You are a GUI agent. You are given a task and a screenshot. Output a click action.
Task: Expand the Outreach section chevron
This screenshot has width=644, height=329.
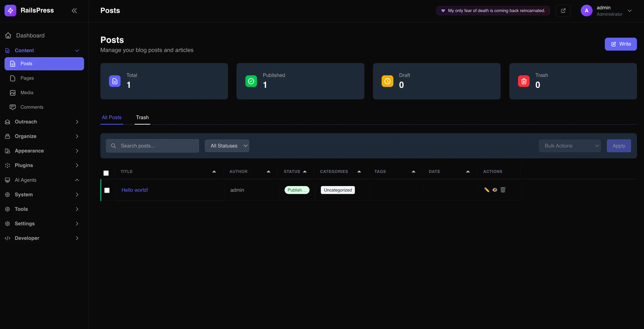(77, 122)
